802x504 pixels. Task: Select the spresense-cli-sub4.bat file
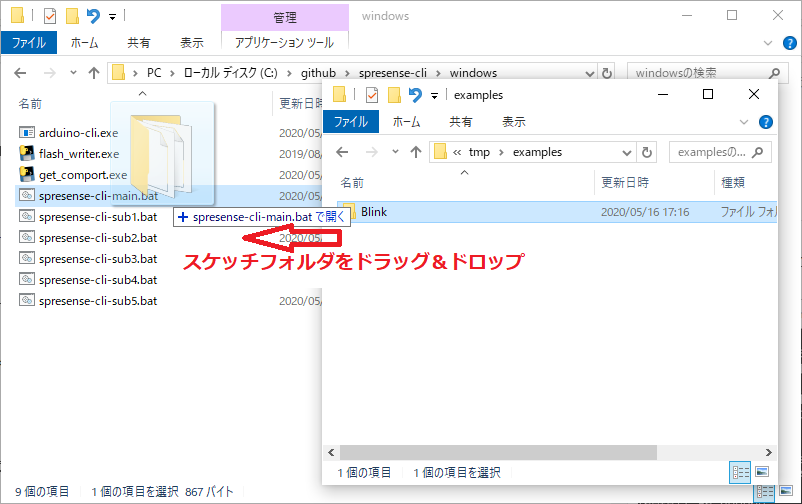coord(98,280)
